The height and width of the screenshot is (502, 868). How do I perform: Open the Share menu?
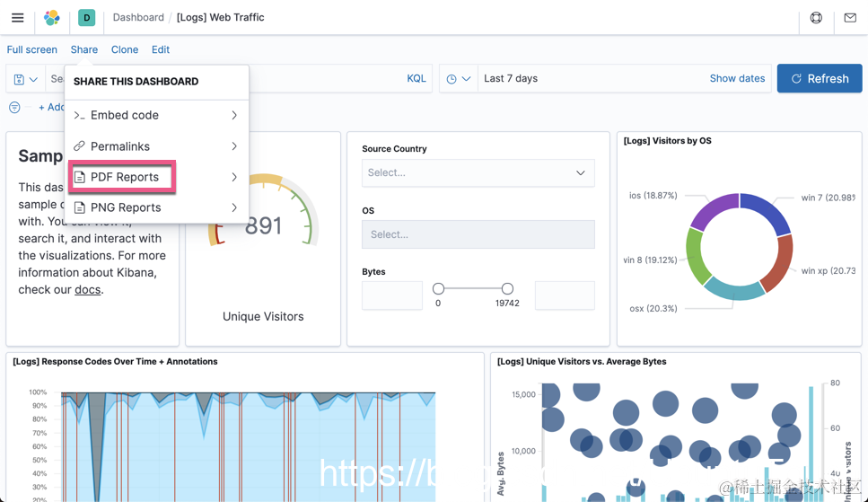[84, 49]
